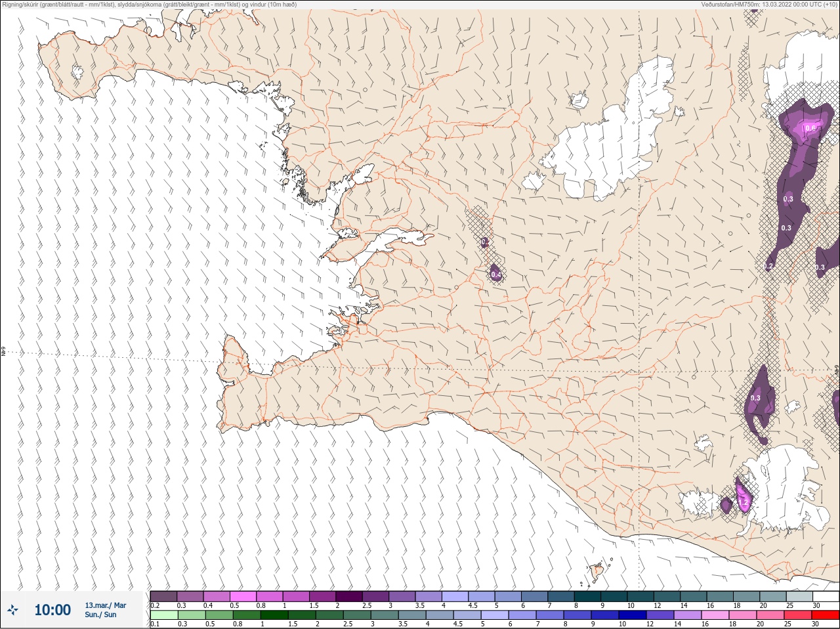The height and width of the screenshot is (629, 840).
Task: Click the small island off the south coast
Action: (x=597, y=571)
